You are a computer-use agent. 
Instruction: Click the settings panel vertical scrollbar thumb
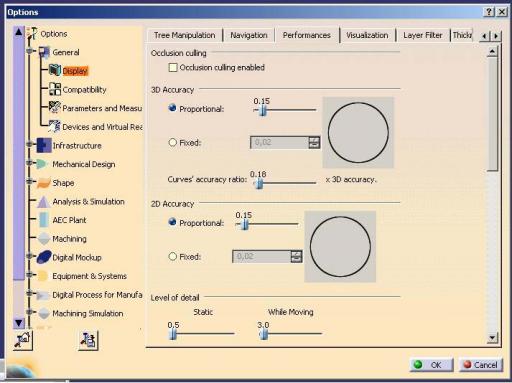(492, 114)
